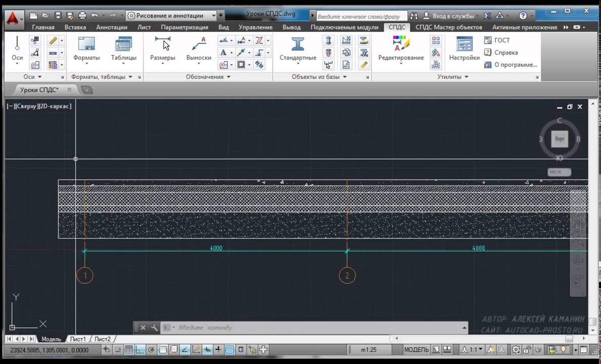Click the four-squares utility icon
The width and height of the screenshot is (601, 364).
pyautogui.click(x=436, y=40)
